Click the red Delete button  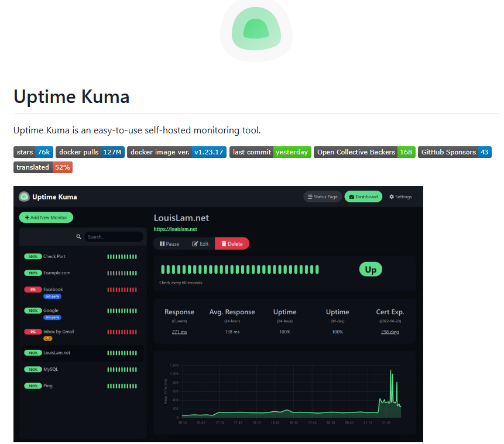[x=232, y=244]
